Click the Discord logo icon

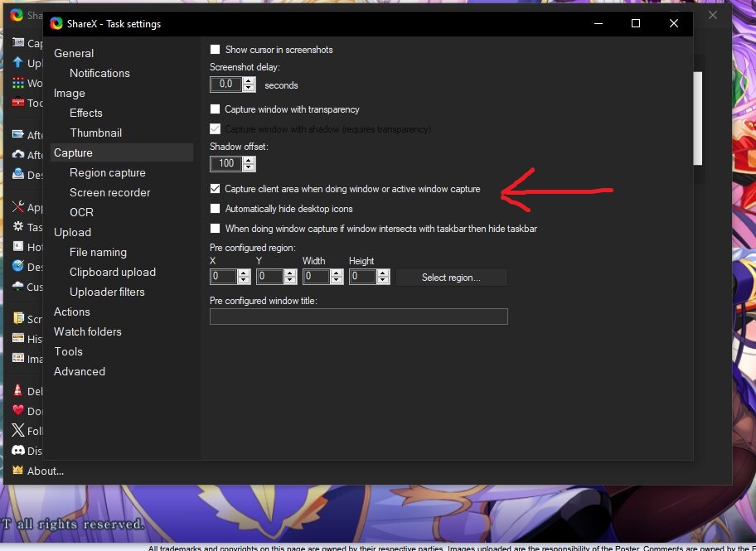click(18, 450)
